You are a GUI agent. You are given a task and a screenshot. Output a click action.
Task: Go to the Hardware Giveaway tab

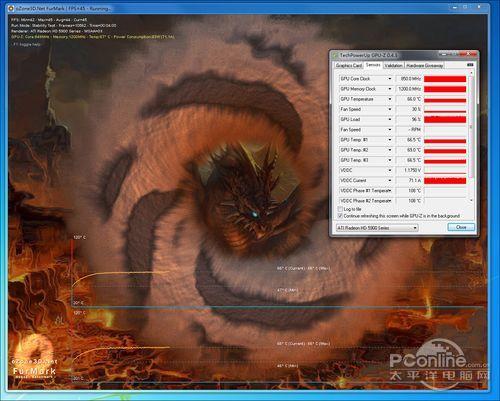(424, 65)
